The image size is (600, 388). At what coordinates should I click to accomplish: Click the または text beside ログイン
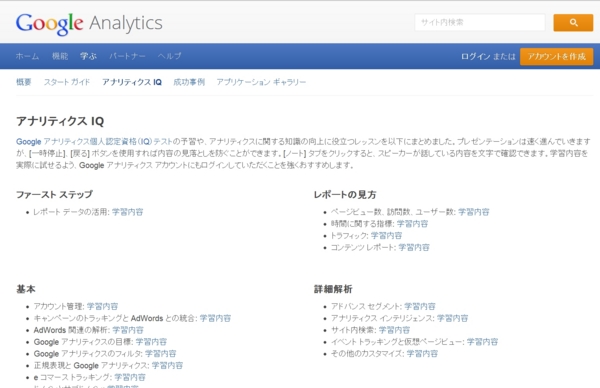point(504,57)
